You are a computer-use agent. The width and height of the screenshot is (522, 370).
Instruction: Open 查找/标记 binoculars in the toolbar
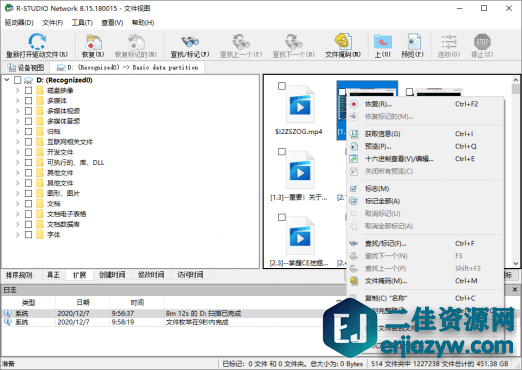(x=190, y=42)
